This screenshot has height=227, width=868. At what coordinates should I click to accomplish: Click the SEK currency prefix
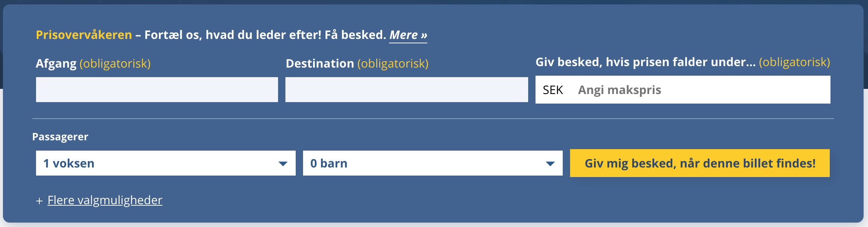coord(553,90)
